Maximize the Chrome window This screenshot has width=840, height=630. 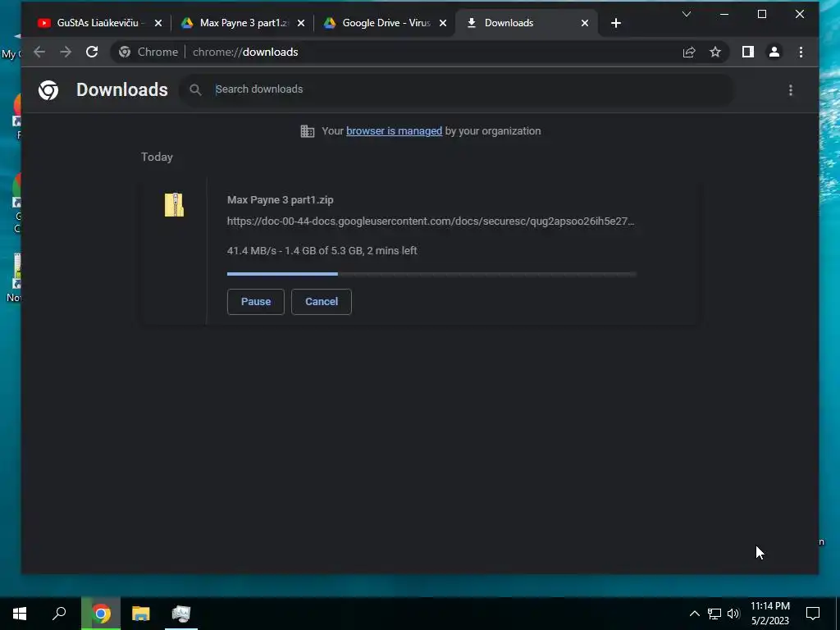tap(762, 15)
